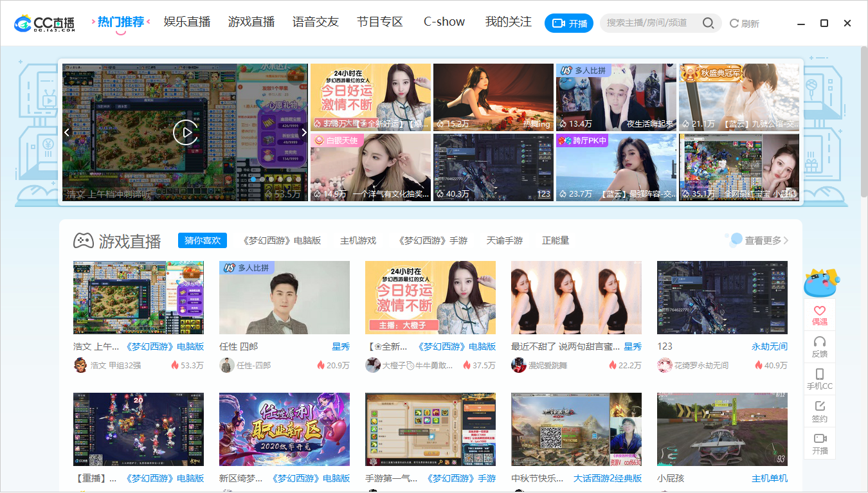Viewport: 868px width, 493px height.
Task: Click the refresh icon next to search
Action: click(734, 23)
